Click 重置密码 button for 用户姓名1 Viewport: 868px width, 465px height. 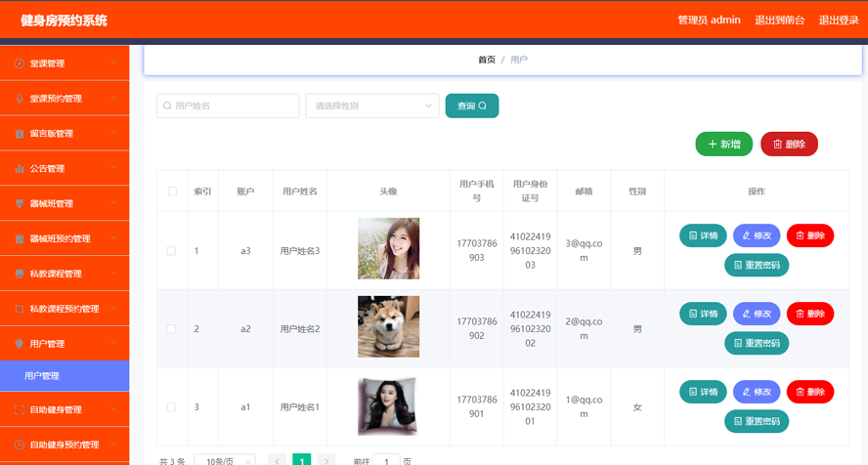coord(757,421)
